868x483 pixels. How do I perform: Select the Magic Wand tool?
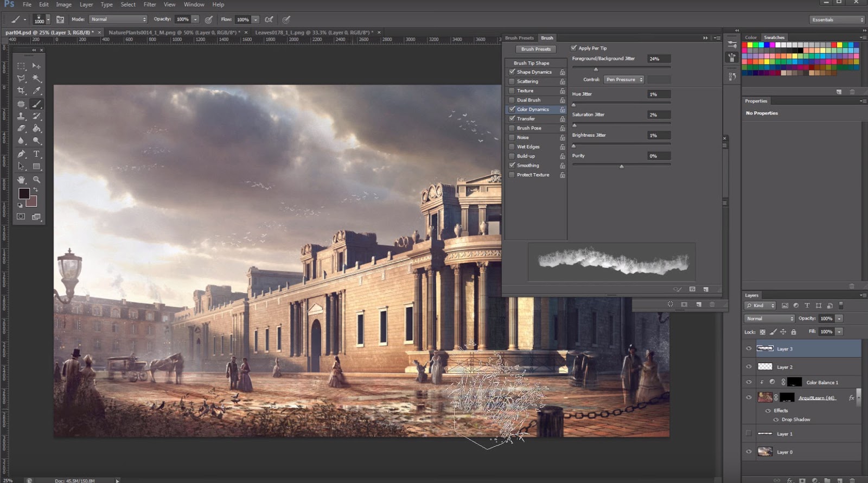pyautogui.click(x=36, y=78)
